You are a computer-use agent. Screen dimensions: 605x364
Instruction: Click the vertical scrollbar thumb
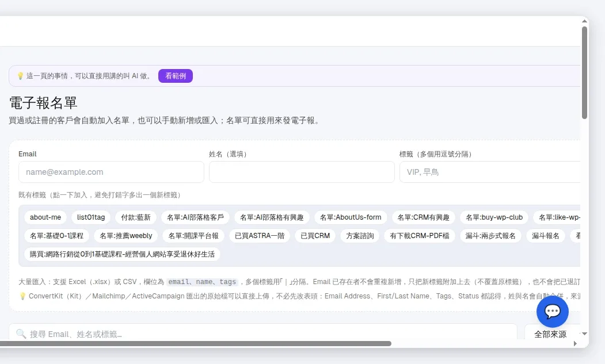point(584,72)
